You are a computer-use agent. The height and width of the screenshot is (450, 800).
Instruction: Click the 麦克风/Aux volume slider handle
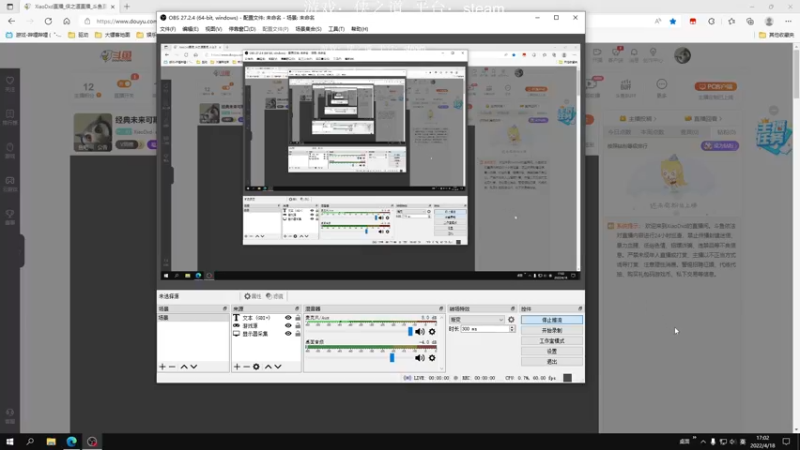(x=410, y=332)
